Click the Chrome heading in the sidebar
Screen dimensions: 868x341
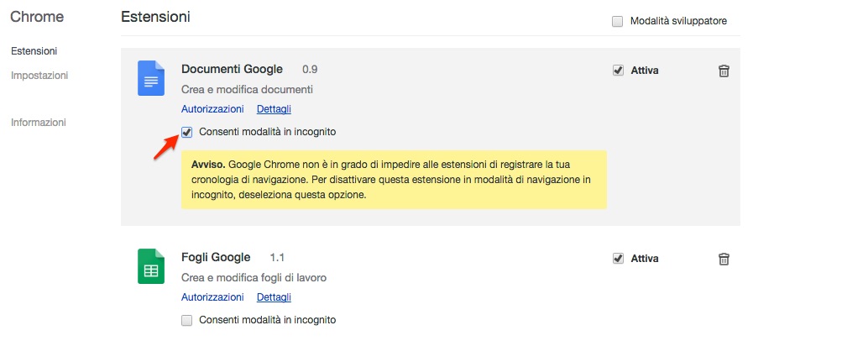pos(37,17)
